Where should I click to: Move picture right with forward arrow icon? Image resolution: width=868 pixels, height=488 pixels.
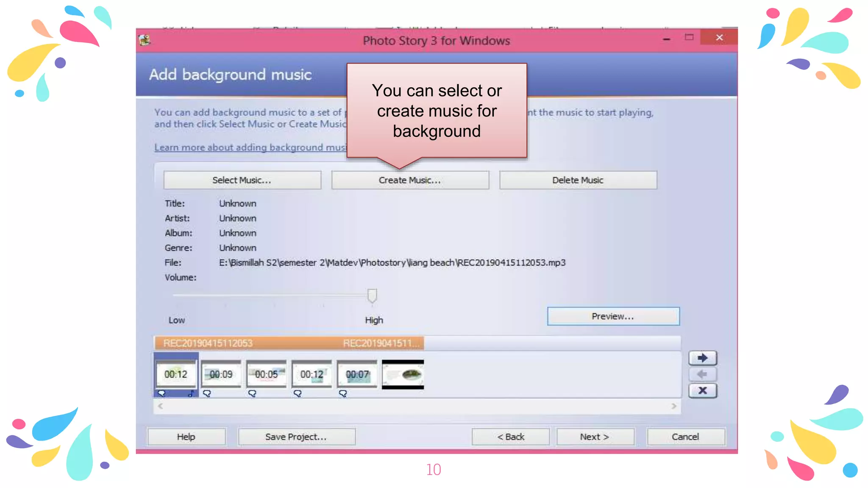tap(702, 358)
